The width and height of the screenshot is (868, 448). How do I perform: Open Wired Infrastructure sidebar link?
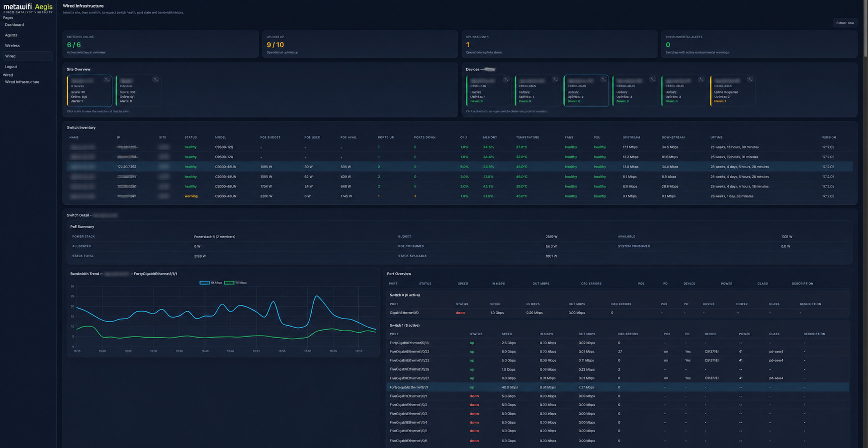pos(22,82)
